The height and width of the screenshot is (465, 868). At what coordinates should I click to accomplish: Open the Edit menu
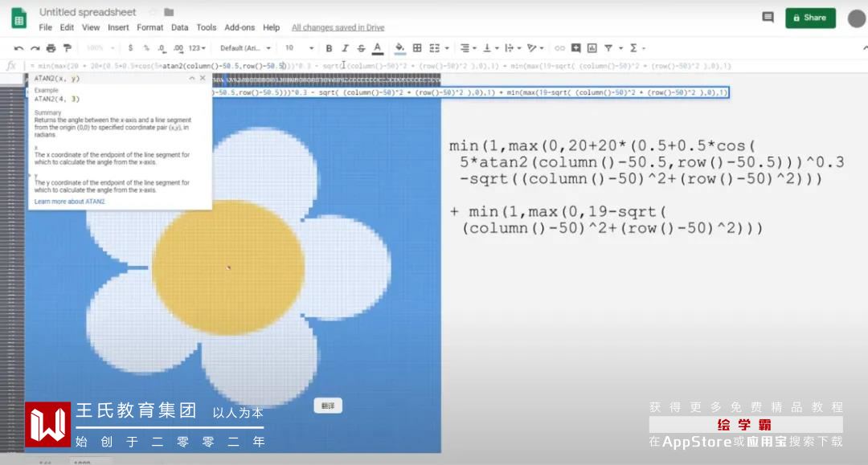pos(67,27)
